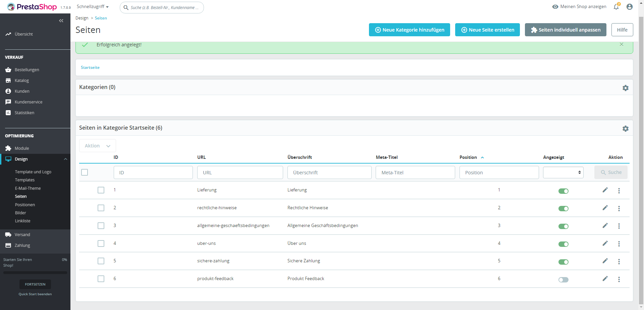The height and width of the screenshot is (310, 644).
Task: Sort table by Position arrow
Action: (482, 158)
